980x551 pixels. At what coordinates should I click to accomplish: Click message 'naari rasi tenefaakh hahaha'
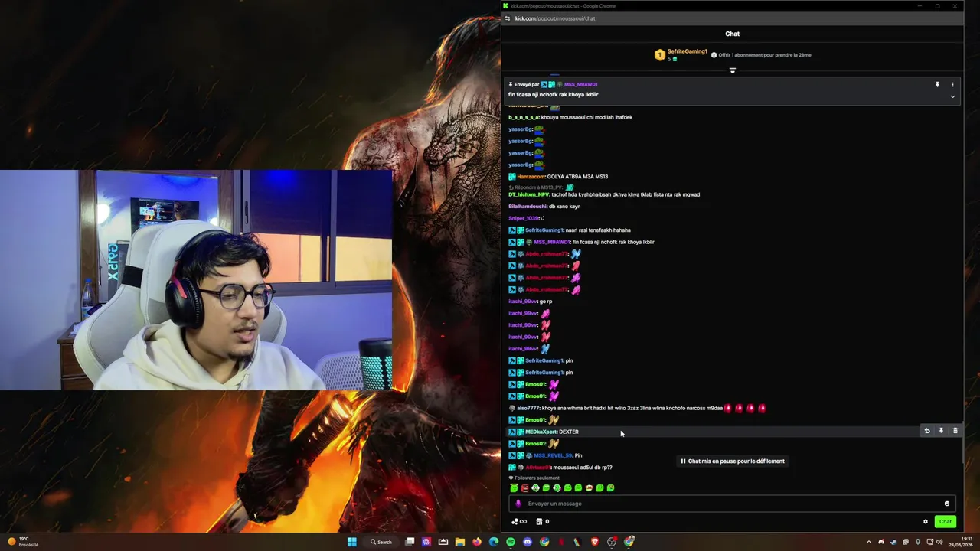coord(598,230)
